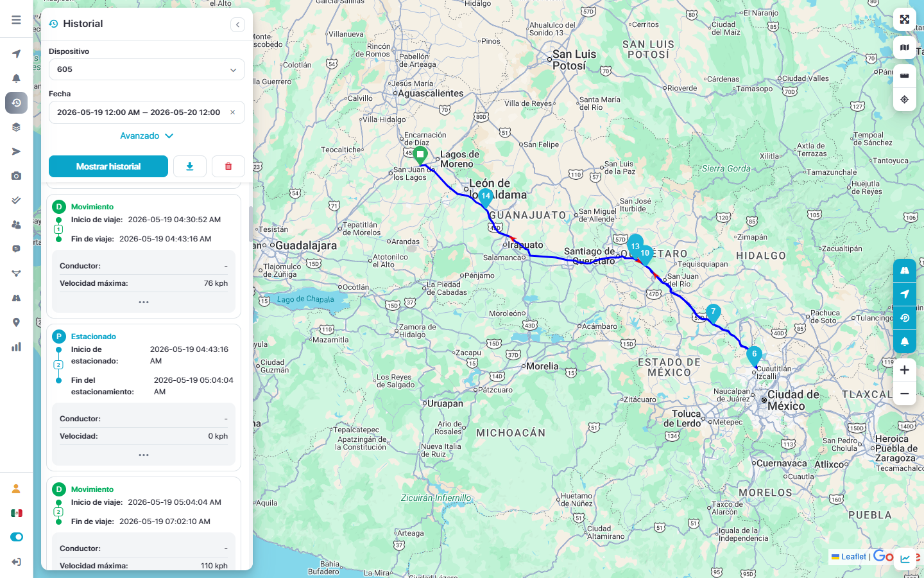The image size is (924, 578).
Task: Open the road routes sidebar icon
Action: click(x=16, y=297)
